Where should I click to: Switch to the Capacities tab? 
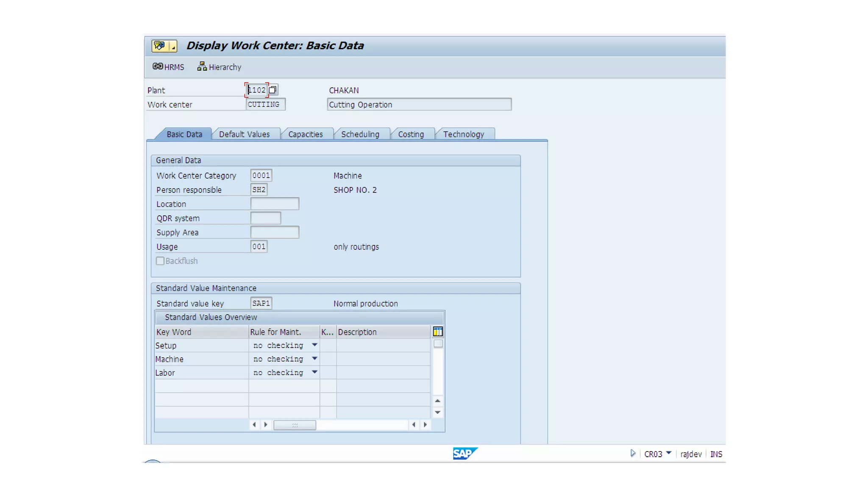click(305, 134)
